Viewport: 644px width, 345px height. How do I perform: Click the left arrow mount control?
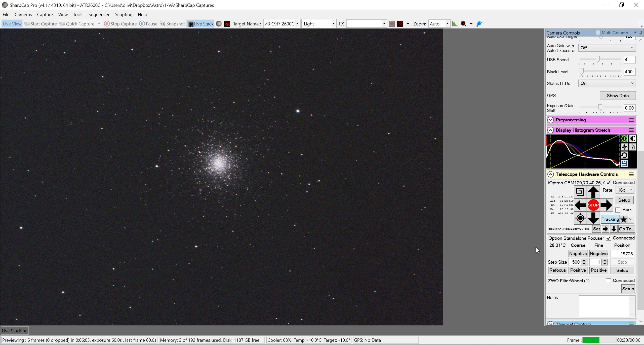coord(580,205)
